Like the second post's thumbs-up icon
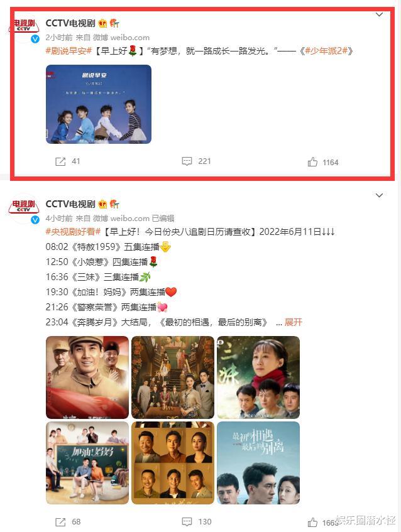 point(312,523)
